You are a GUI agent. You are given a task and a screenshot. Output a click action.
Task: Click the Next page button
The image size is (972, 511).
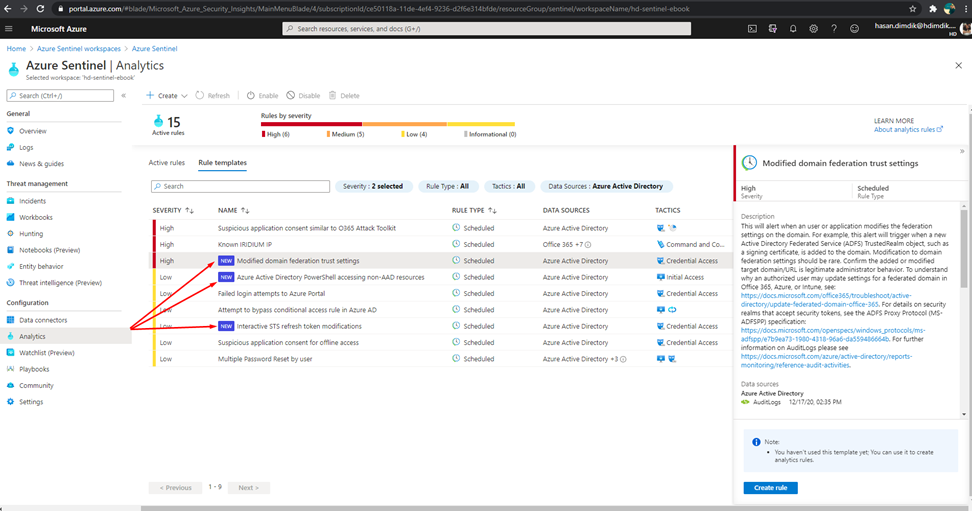coord(249,488)
